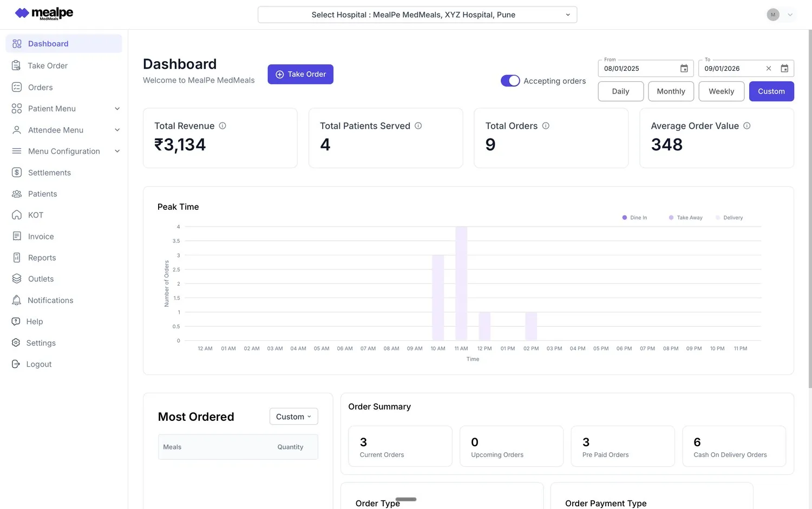Screen dimensions: 812x509
Task: Click the page vertical scrollbar
Action: 810,209
